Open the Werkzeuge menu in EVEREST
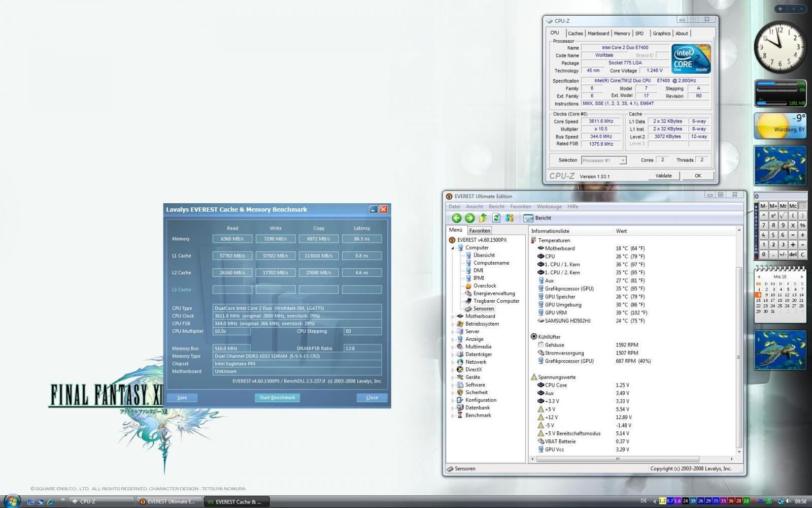Viewport: 812px width, 508px height. pos(549,206)
